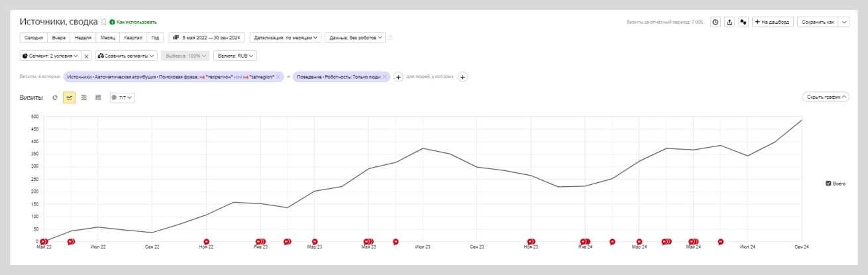
Task: Click the two-dot comparison icon in the top toolbar
Action: pos(743,22)
